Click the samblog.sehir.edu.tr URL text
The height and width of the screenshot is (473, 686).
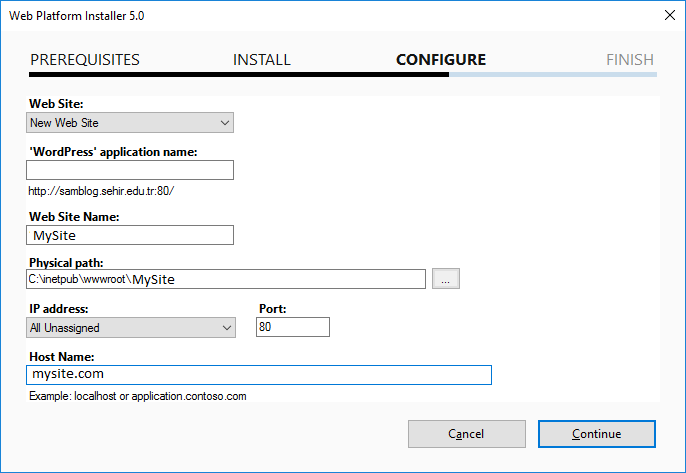[101, 191]
